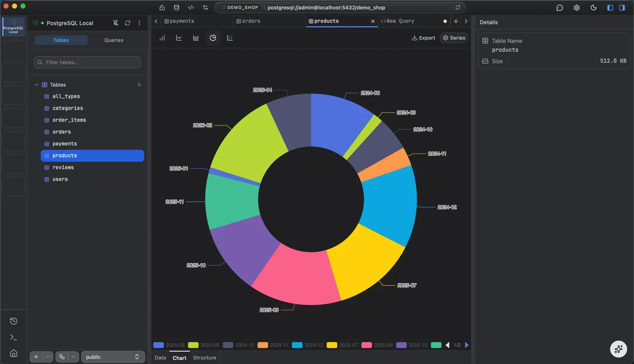The height and width of the screenshot is (364, 634).
Task: Click the schema diagram icon button
Action: point(62,357)
